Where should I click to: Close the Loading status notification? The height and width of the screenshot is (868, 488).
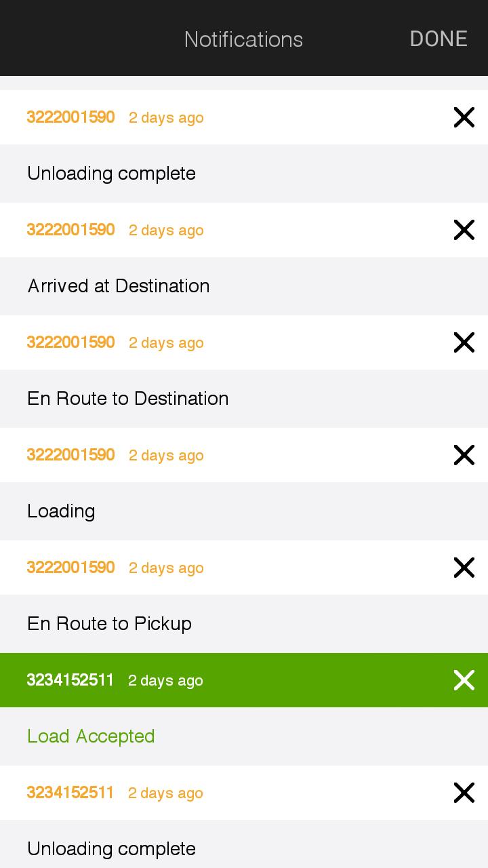[x=464, y=455]
